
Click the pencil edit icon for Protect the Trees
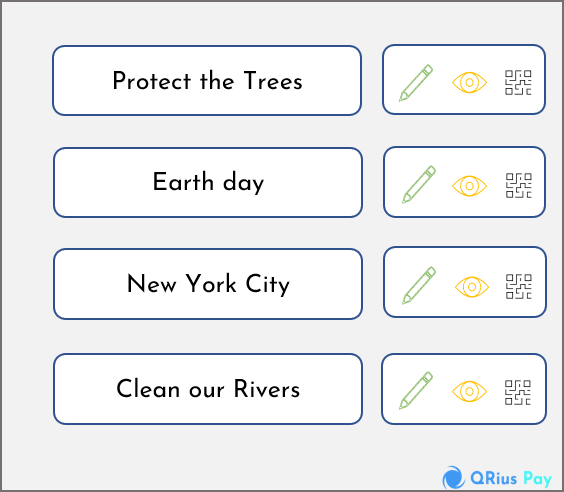pos(416,83)
